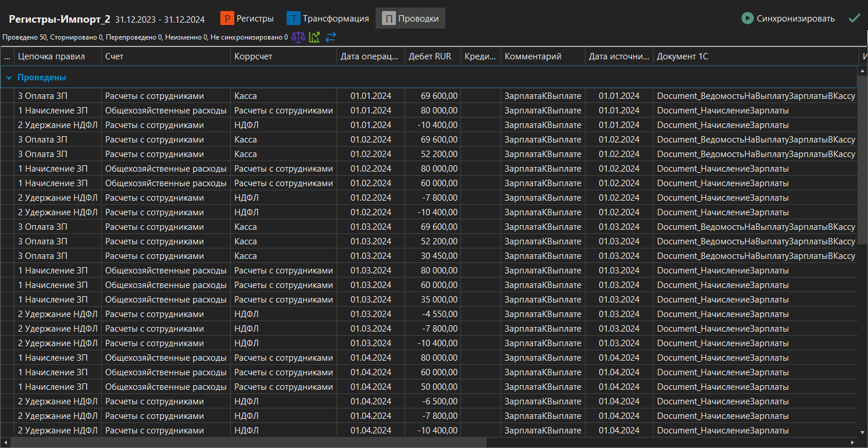Click the green checkmark icon at top right

point(854,18)
